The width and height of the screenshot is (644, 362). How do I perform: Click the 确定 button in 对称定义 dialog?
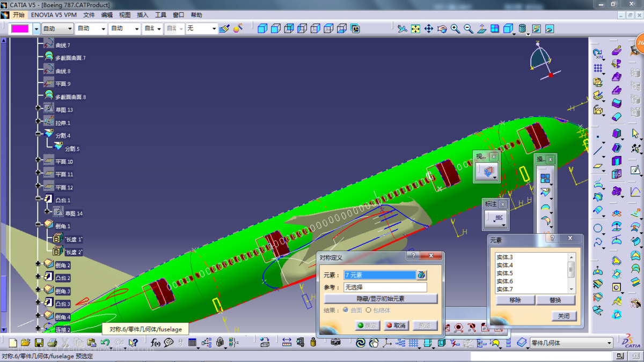367,326
